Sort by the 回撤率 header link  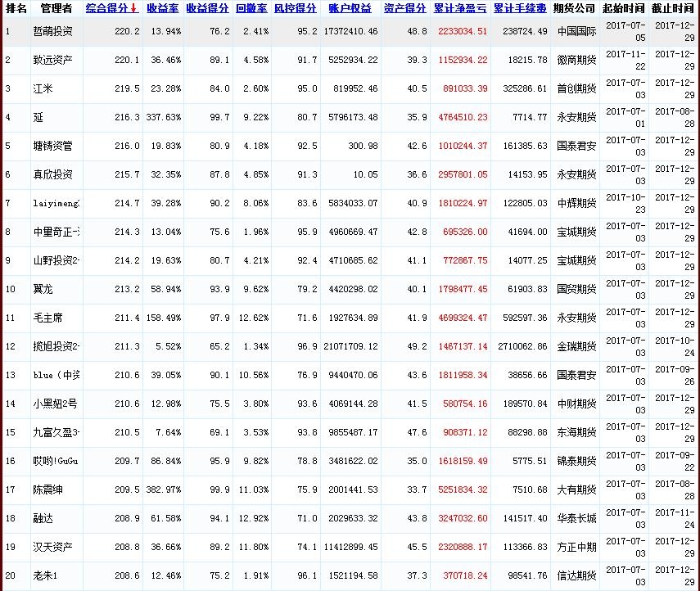click(x=252, y=8)
